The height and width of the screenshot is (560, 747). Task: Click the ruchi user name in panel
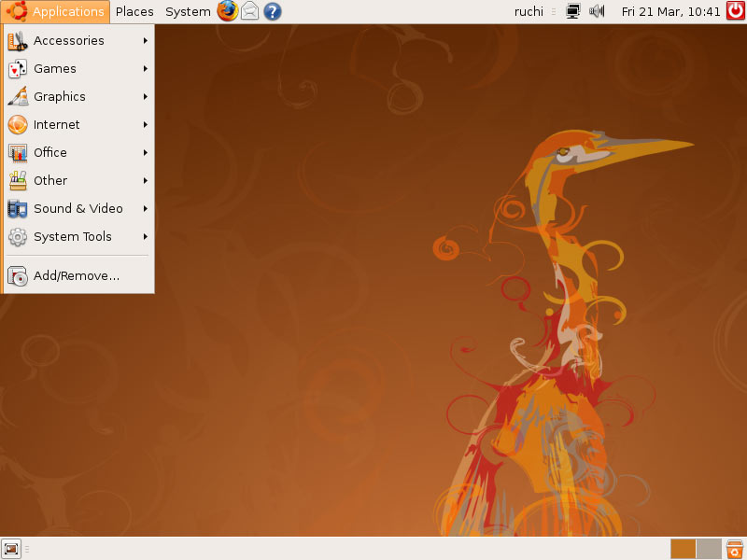(x=529, y=11)
